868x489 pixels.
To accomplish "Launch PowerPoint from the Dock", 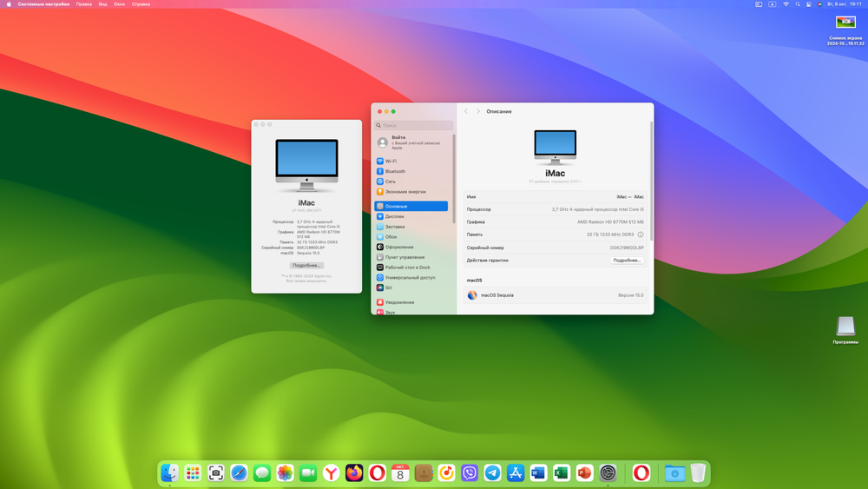I will pyautogui.click(x=584, y=473).
